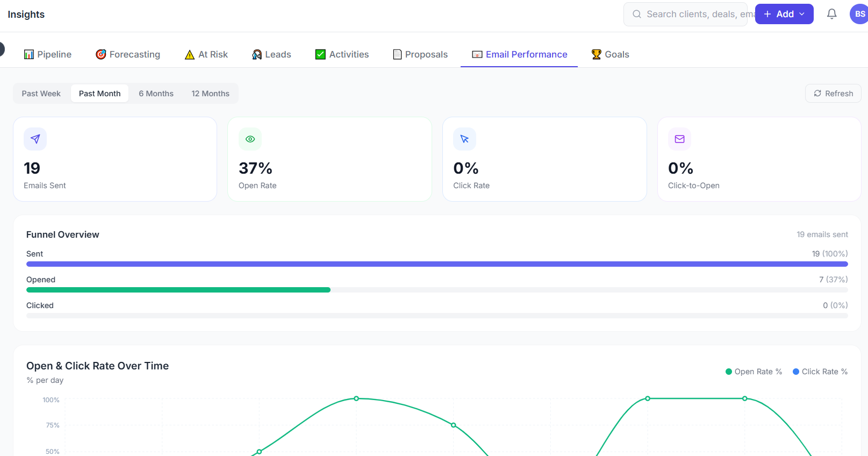Click the Forecasting target icon
The width and height of the screenshot is (868, 456).
tap(101, 54)
